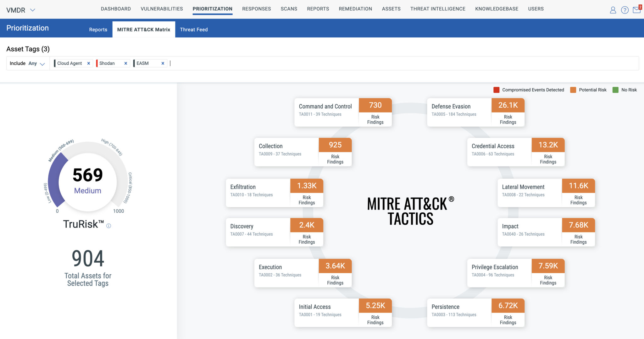Open the Defense Evasion tactic card
644x339 pixels.
451,106
